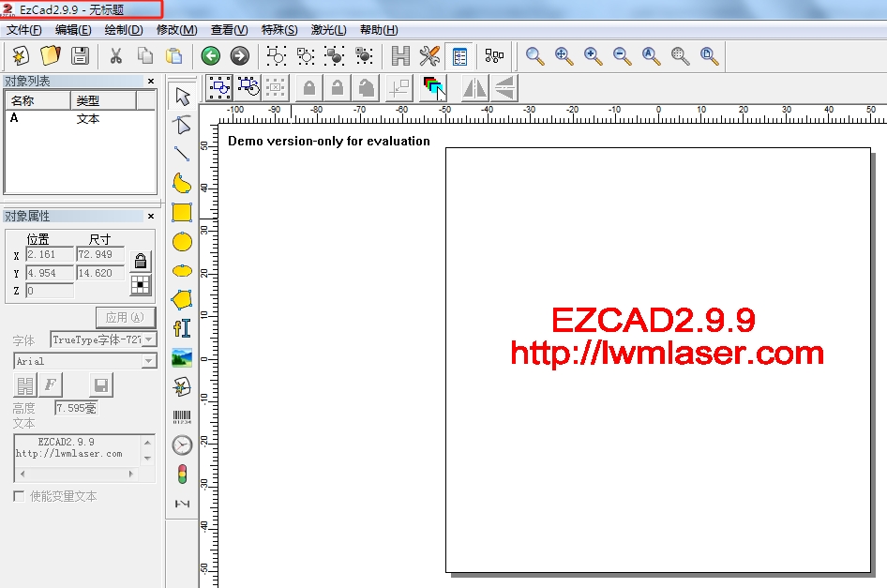This screenshot has height=588, width=887.
Task: Open parameters wrench and screwdriver icon
Action: click(429, 55)
